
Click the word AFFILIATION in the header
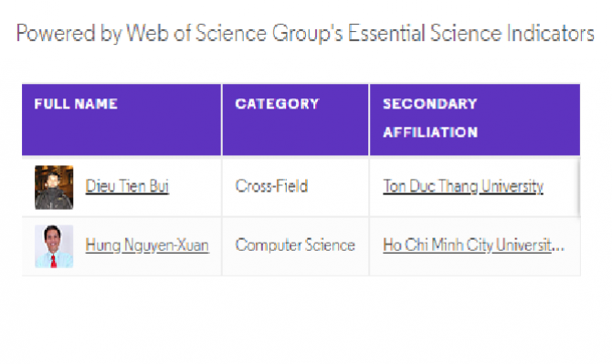430,132
